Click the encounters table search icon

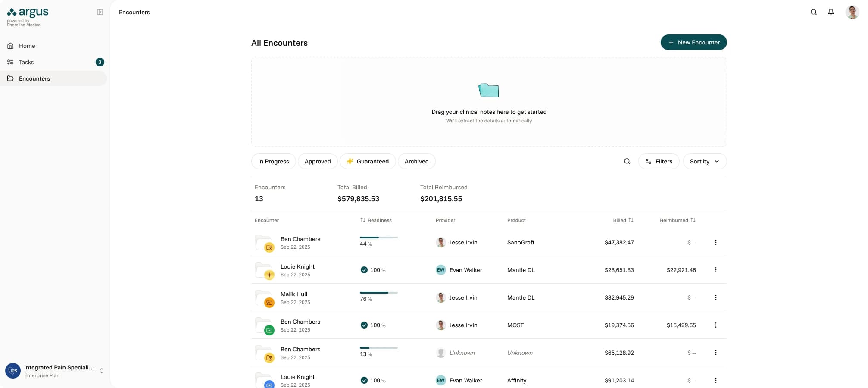[627, 161]
